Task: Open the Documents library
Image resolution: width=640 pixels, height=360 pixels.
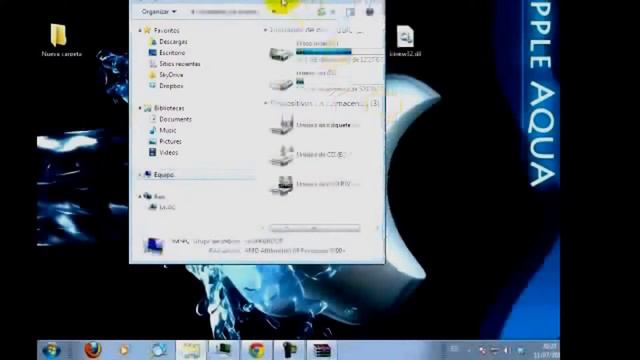Action: (x=176, y=119)
